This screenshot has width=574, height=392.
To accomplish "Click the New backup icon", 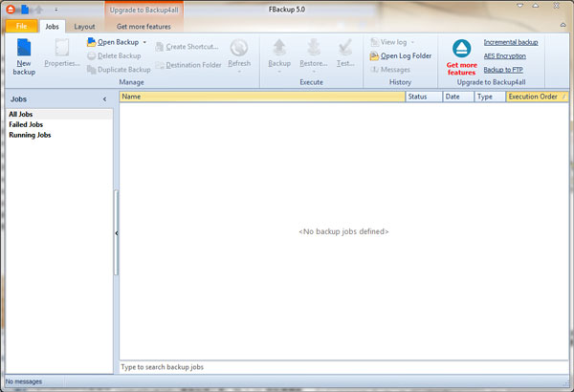I will [x=24, y=48].
